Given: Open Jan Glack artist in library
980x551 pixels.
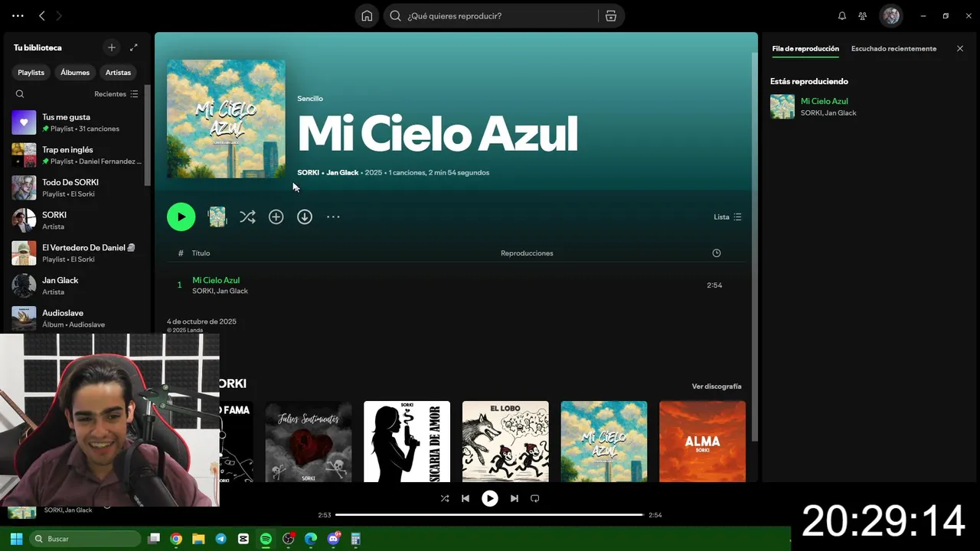Looking at the screenshot, I should (x=77, y=285).
